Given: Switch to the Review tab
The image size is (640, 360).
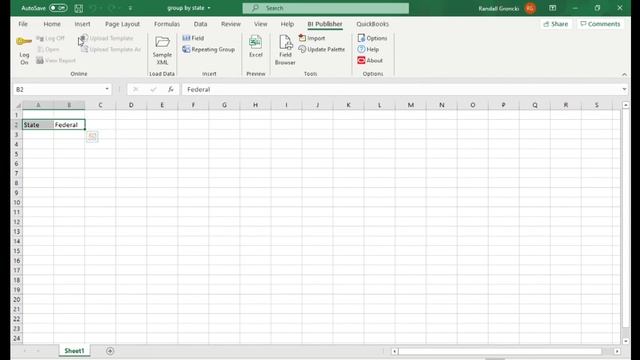Looking at the screenshot, I should click(231, 24).
